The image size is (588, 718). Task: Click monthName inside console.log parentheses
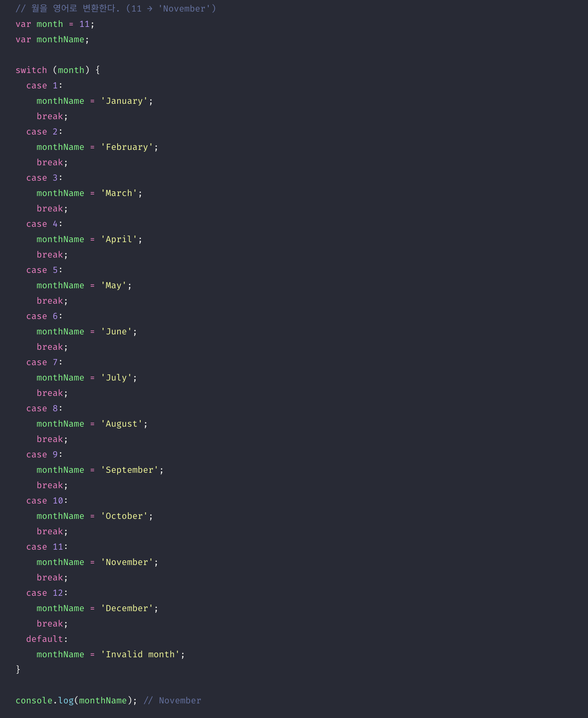pyautogui.click(x=103, y=700)
